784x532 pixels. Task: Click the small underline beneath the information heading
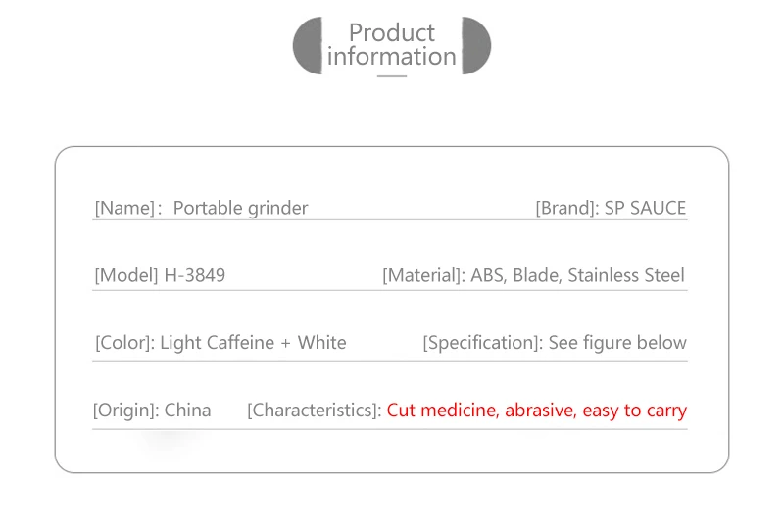(391, 76)
